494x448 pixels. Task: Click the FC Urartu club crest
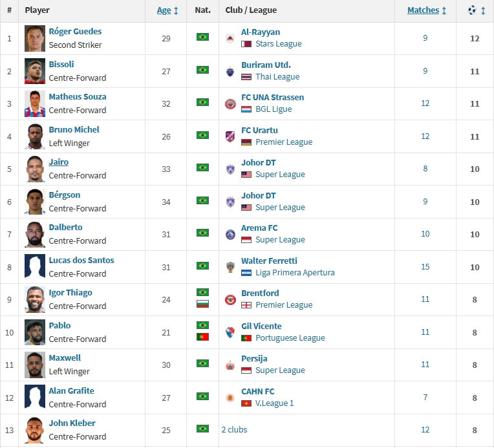pyautogui.click(x=230, y=136)
